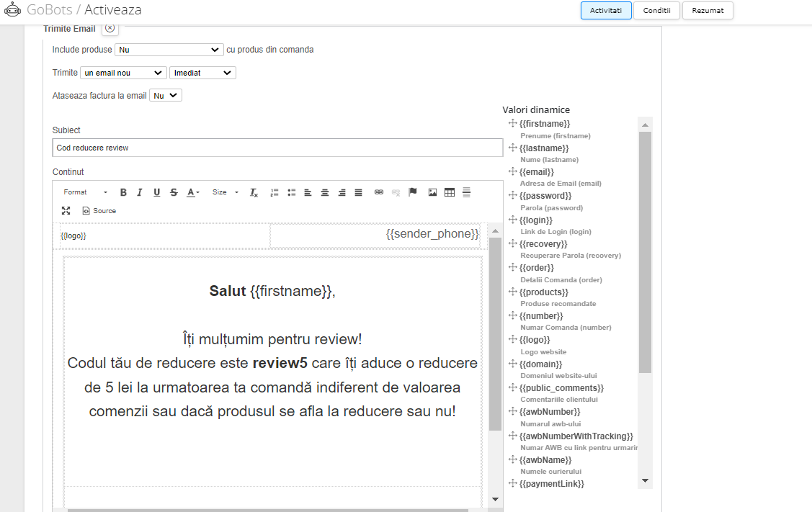Open the Imediat timing dropdown
The width and height of the screenshot is (812, 512).
pos(202,73)
